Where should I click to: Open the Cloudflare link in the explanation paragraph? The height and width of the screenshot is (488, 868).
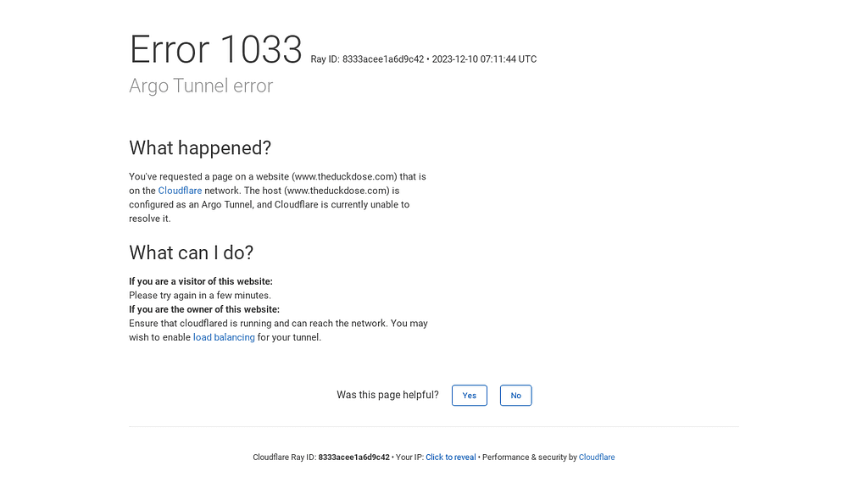click(x=180, y=191)
